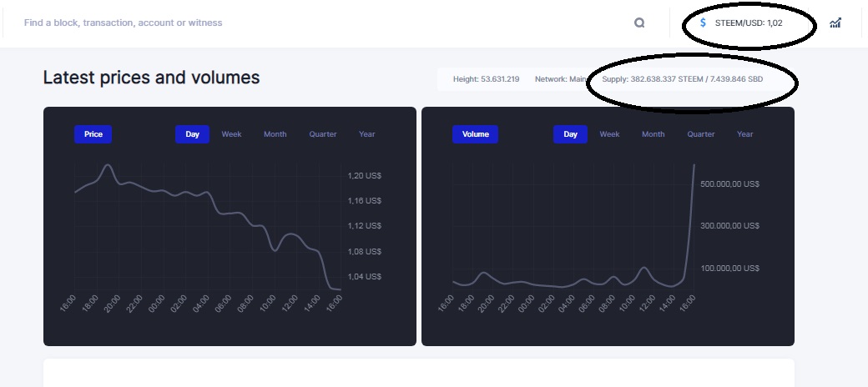Click the 1,08 US$ price axis label
This screenshot has width=868, height=387.
click(x=364, y=252)
